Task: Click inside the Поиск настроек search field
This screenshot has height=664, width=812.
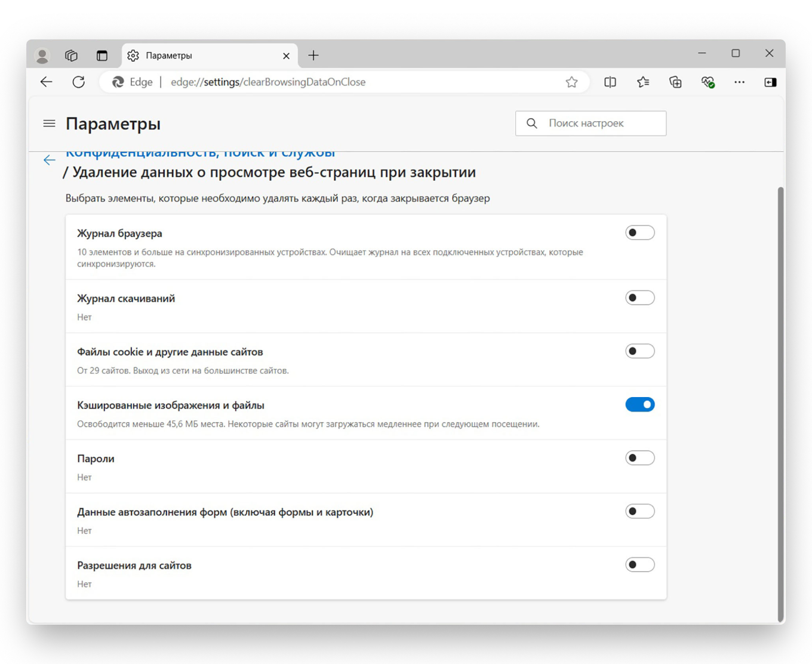Action: pyautogui.click(x=591, y=123)
